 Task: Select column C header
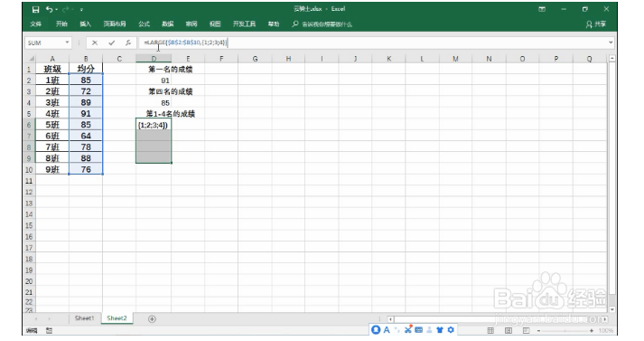119,59
